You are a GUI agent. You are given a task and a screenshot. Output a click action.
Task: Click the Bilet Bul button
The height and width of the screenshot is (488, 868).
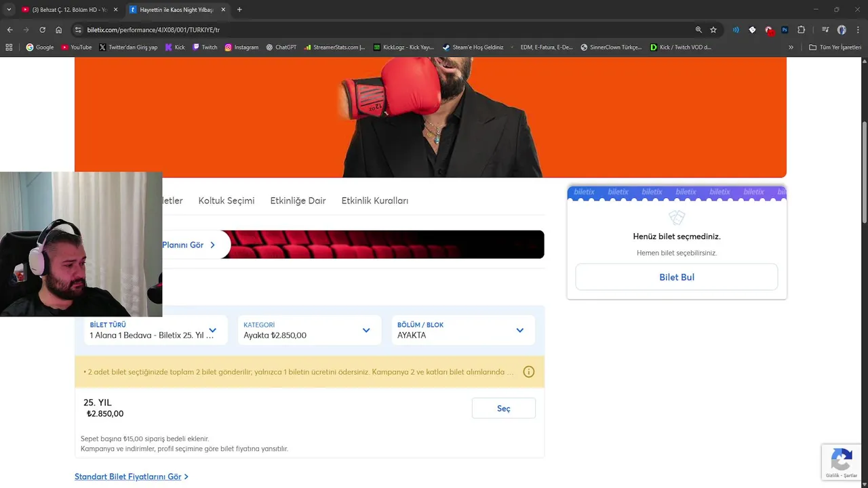677,277
